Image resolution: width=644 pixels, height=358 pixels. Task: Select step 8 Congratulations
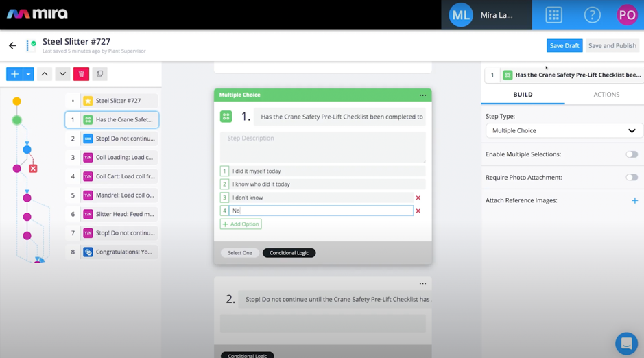112,252
